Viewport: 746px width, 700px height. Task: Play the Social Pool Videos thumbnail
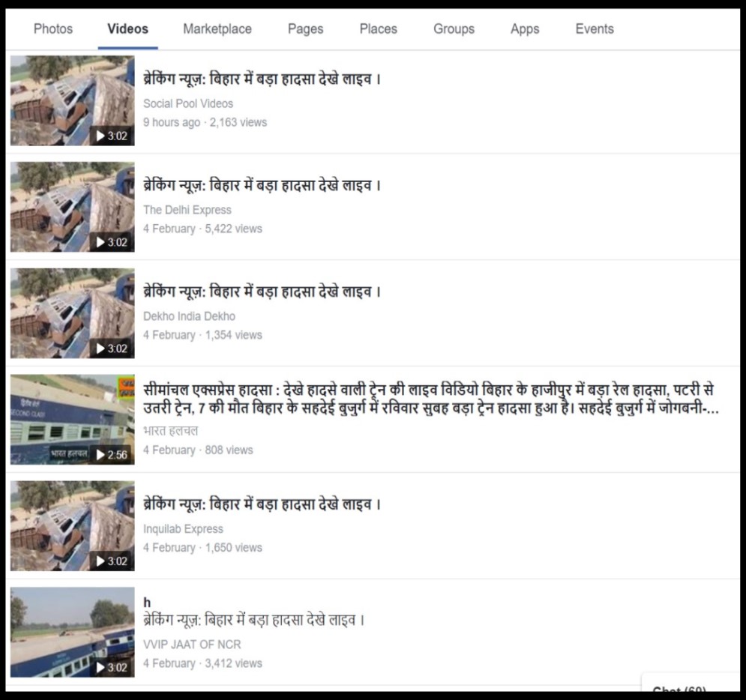pyautogui.click(x=72, y=100)
